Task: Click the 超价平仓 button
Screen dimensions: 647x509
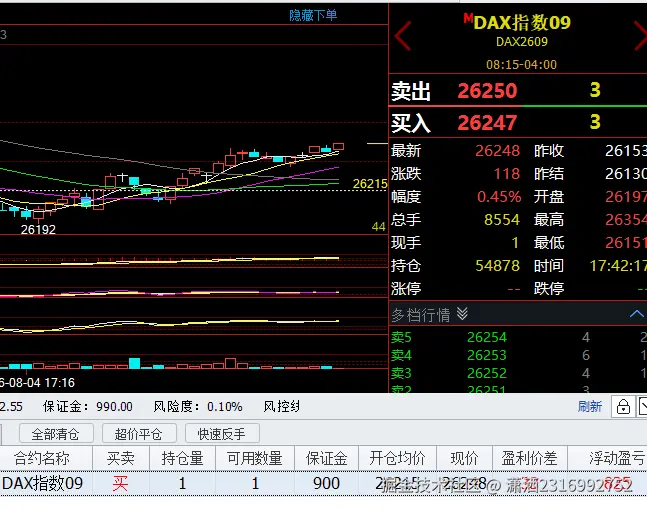Action: tap(139, 434)
